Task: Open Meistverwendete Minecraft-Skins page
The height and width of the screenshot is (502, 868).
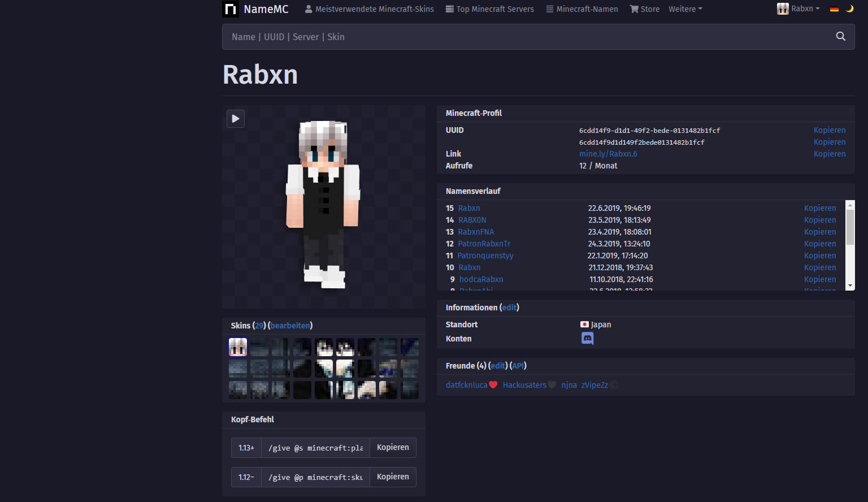Action: click(x=370, y=9)
